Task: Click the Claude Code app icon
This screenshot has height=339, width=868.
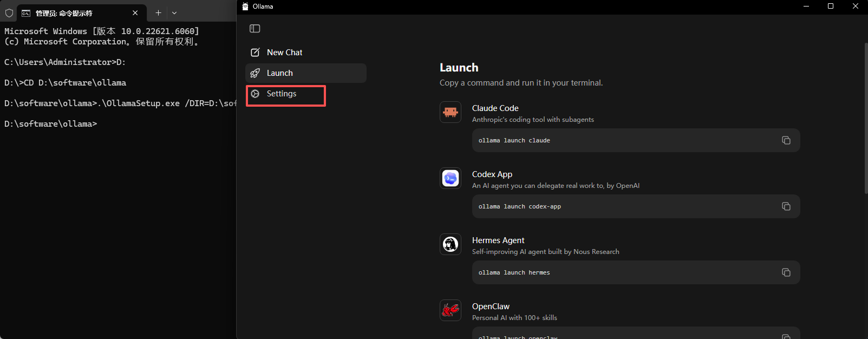Action: 451,112
